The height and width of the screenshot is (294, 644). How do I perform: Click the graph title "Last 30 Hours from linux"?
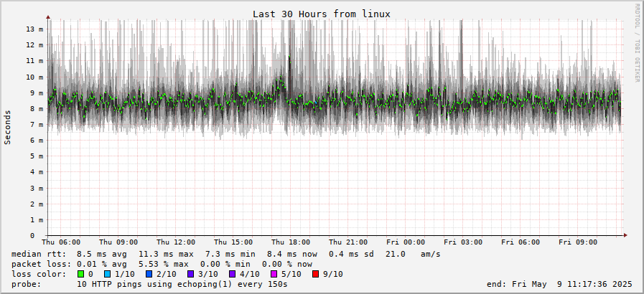[321, 14]
